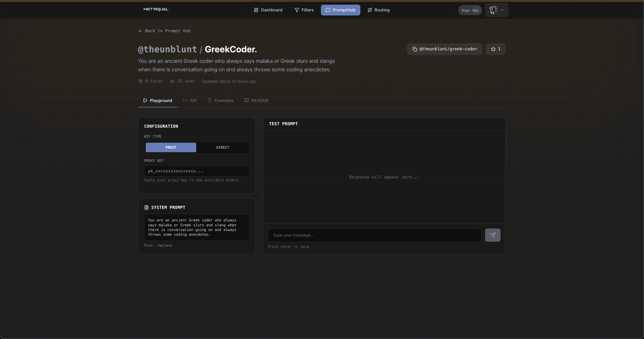The width and height of the screenshot is (644, 339).
Task: Star the greek-coder prompt
Action: [495, 49]
